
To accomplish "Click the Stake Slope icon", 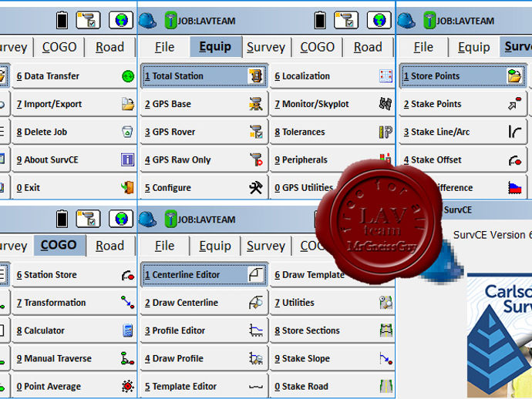I will [386, 358].
